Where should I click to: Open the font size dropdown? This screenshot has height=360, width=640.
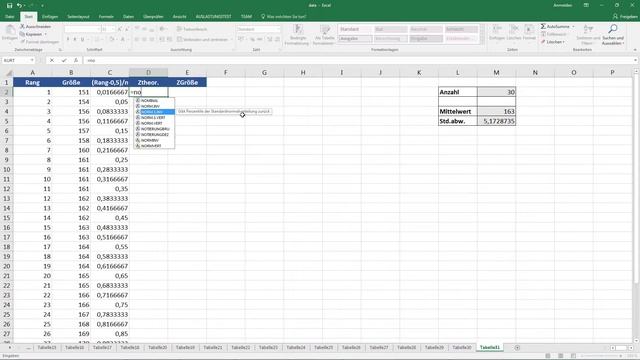point(113,29)
